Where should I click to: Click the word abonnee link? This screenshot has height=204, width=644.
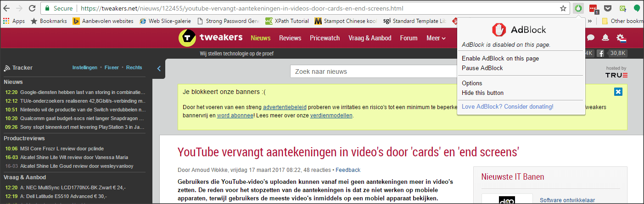[x=235, y=116]
